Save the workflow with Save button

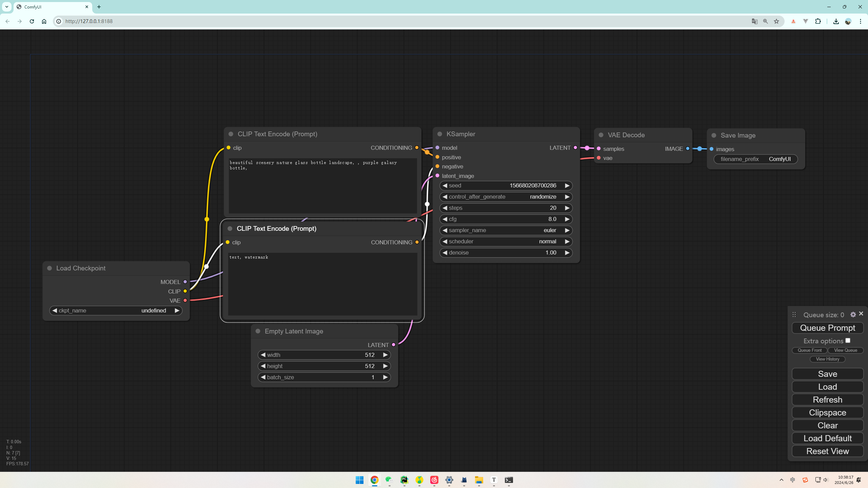pyautogui.click(x=827, y=374)
